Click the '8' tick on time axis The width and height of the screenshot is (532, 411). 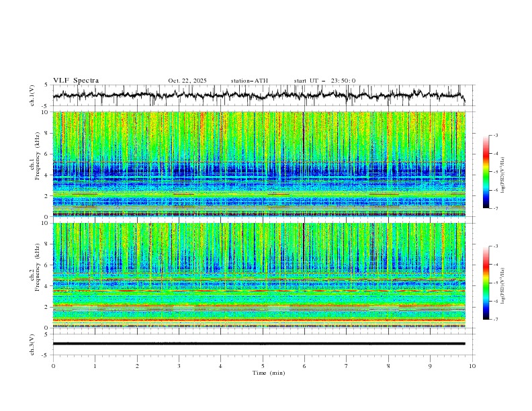tap(388, 366)
